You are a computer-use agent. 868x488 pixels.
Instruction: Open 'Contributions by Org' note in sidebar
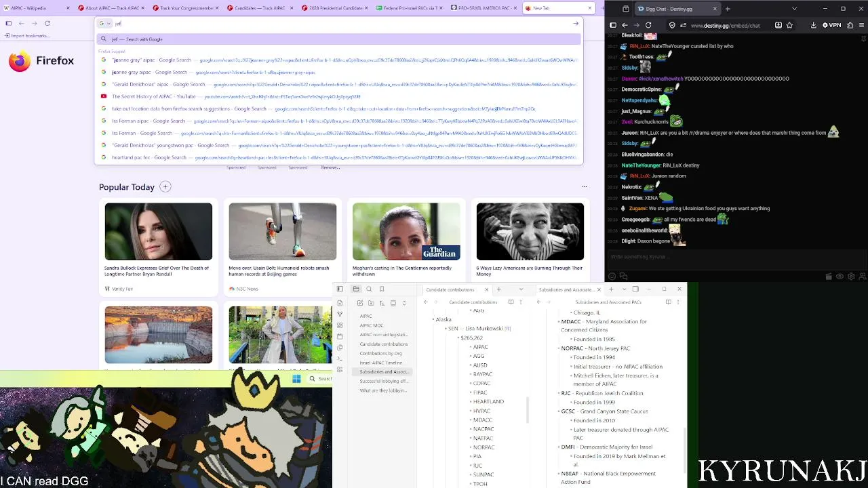(x=381, y=353)
